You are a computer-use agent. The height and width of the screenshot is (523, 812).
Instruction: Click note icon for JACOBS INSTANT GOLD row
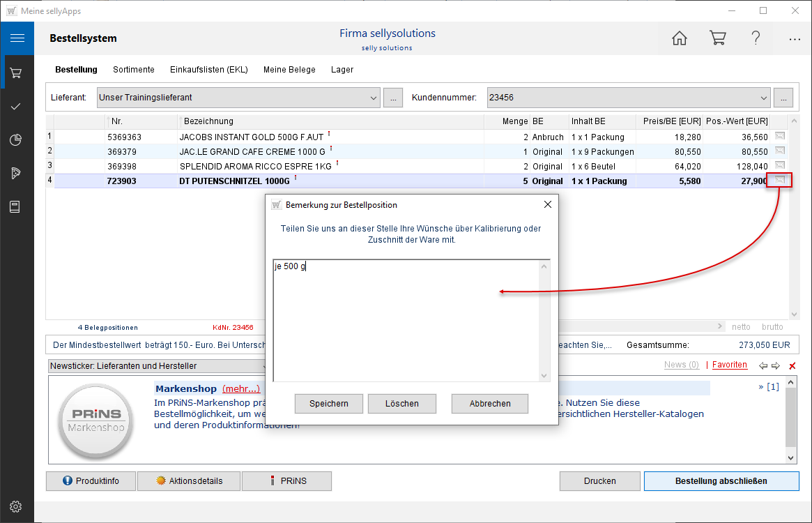pyautogui.click(x=779, y=137)
